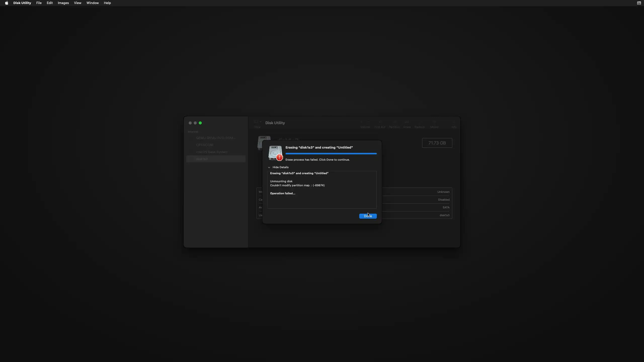Click the First Aid toolbar icon
Screen dimensions: 644x362
click(380, 122)
